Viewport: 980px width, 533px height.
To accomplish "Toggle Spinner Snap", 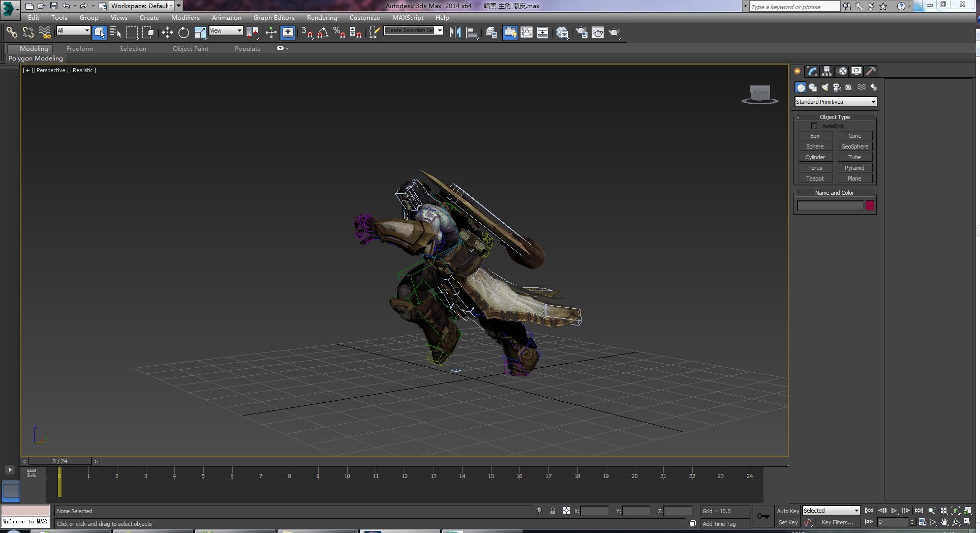I will tap(356, 33).
